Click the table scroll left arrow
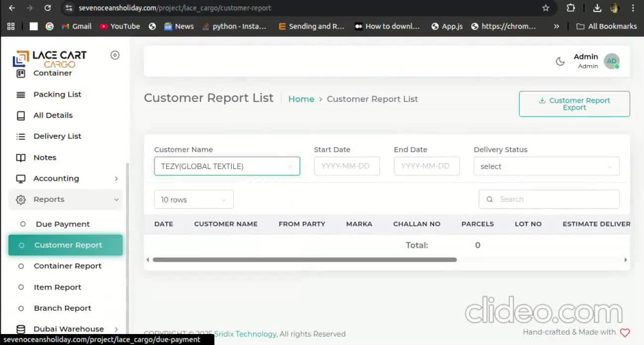This screenshot has width=644, height=345. click(148, 260)
